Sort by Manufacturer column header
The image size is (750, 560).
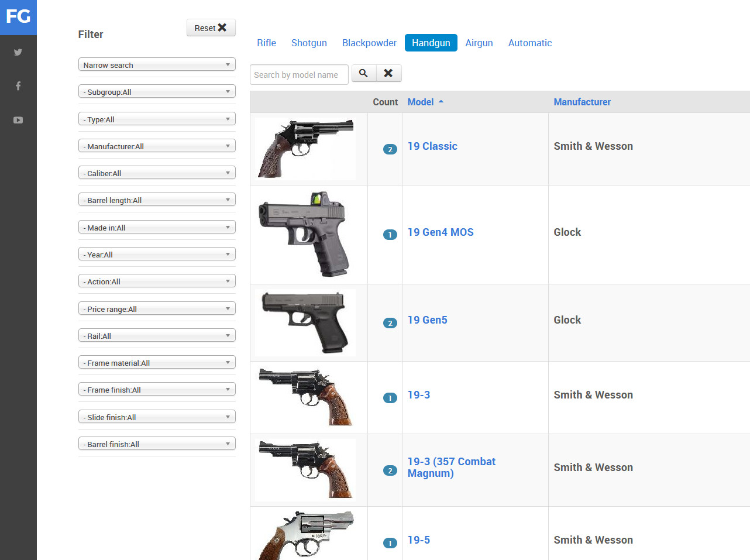point(582,102)
